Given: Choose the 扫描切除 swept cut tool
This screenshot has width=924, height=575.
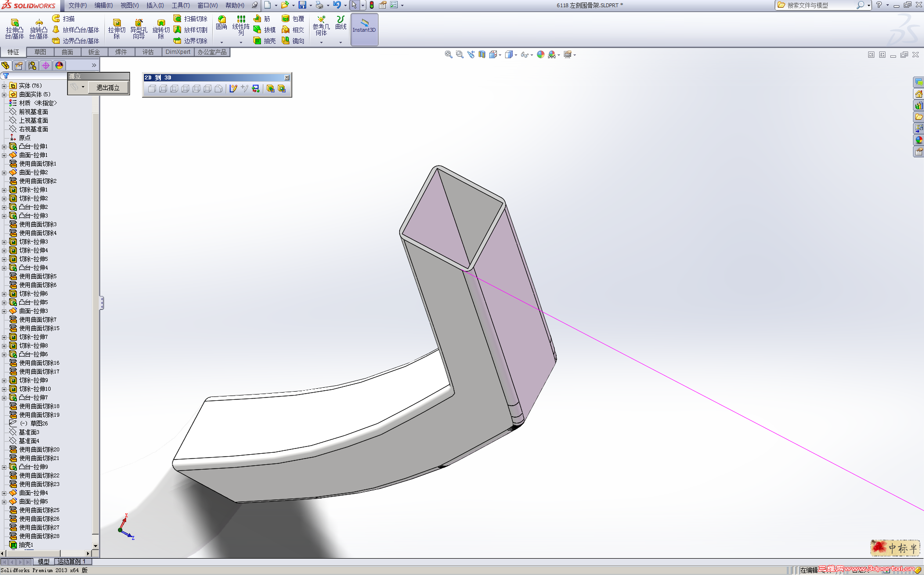Looking at the screenshot, I should pyautogui.click(x=191, y=19).
